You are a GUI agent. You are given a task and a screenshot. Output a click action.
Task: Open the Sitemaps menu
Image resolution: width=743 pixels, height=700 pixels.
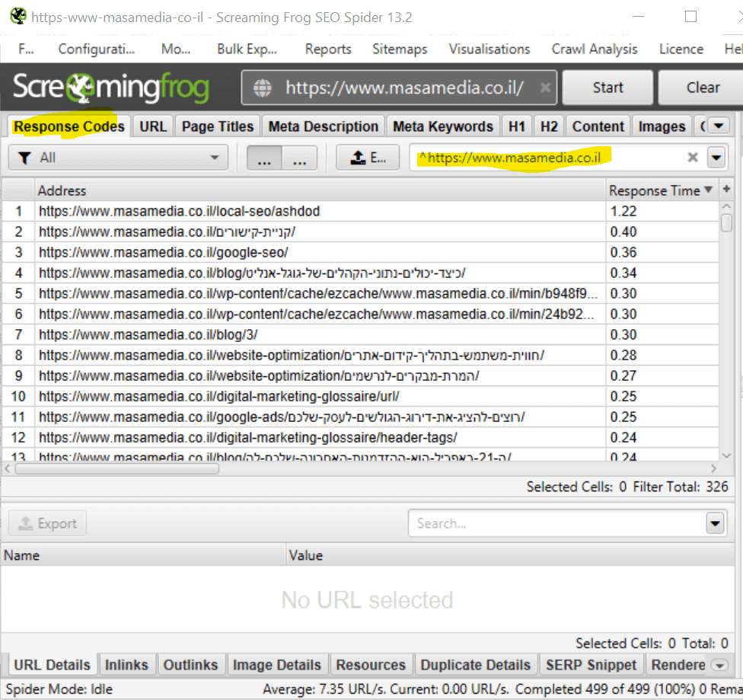click(x=400, y=49)
